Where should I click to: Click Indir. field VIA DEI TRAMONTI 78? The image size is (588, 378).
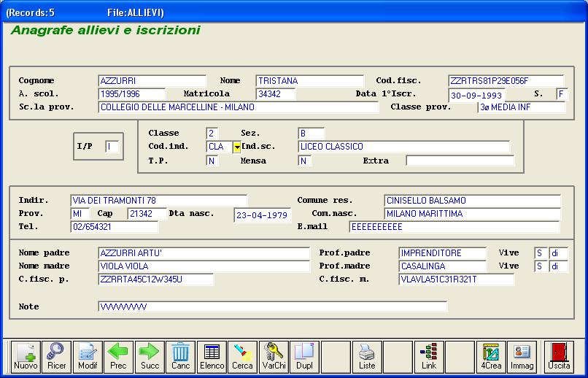pyautogui.click(x=159, y=201)
